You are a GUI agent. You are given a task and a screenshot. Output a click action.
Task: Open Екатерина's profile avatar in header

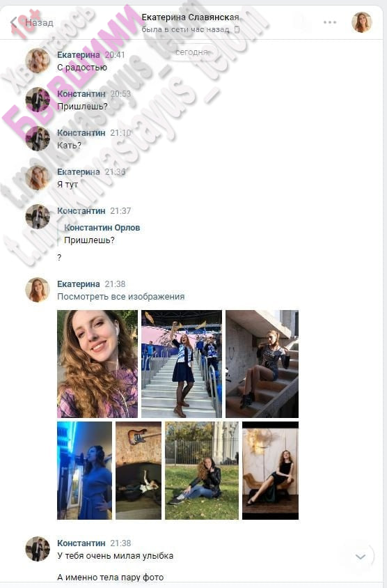[x=361, y=22]
